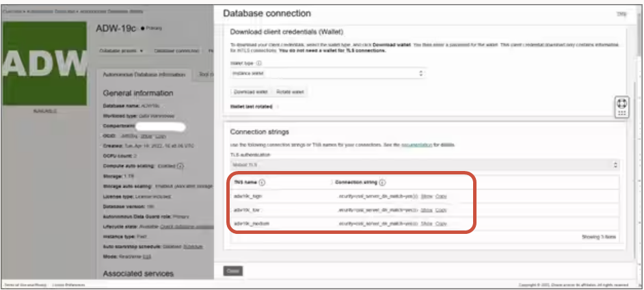Copy the adw19c_medium connection string
This screenshot has width=644, height=290.
pos(441,224)
